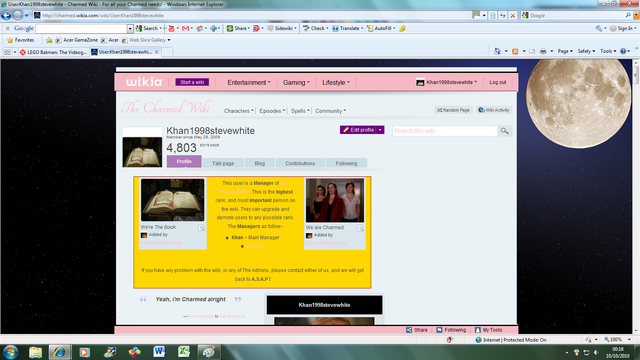Click the RSS feeds icon in command bar
The image size is (640, 360).
515,51
